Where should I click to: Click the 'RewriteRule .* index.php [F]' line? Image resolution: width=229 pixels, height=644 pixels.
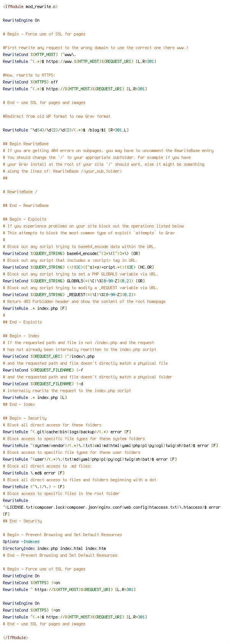coord(35,308)
